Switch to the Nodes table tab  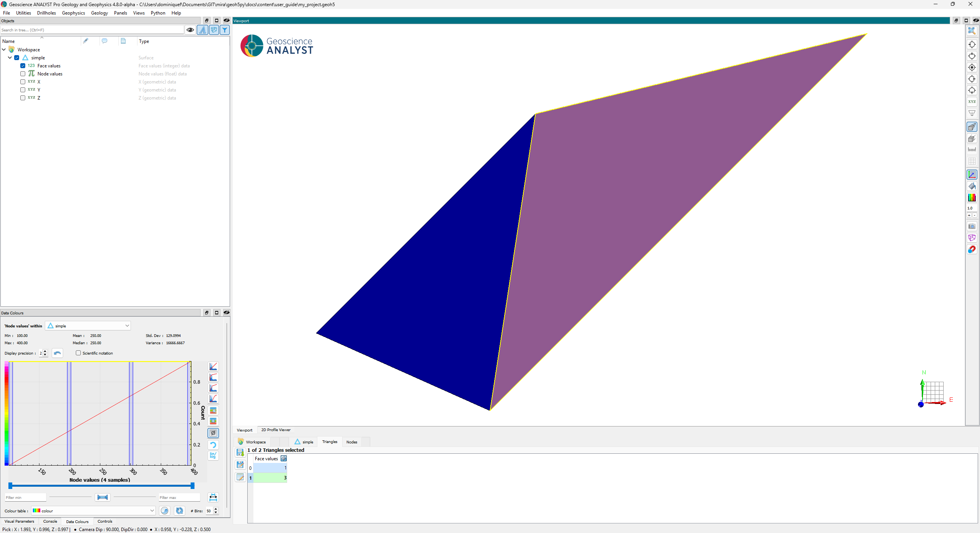[351, 442]
